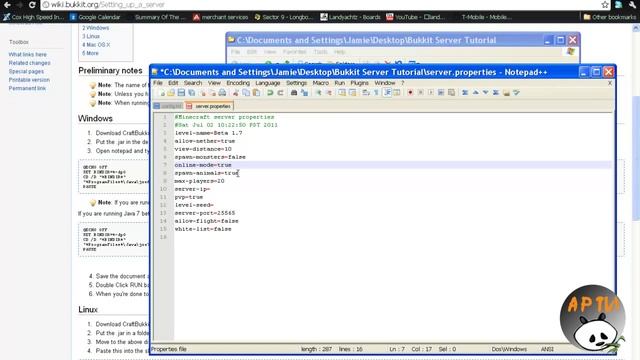The image size is (640, 360).
Task: Toggle Show All Characters icon
Action: point(376,93)
